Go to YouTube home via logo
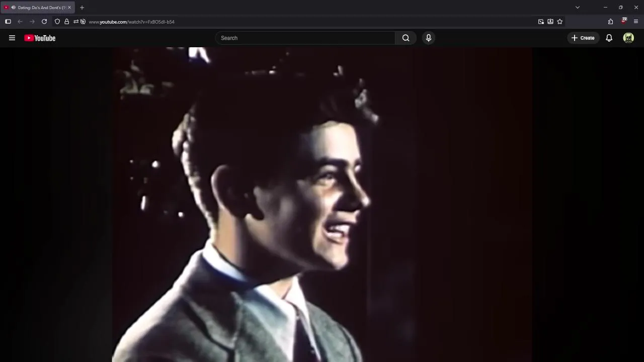Screen dimensions: 644x362 coord(40,38)
